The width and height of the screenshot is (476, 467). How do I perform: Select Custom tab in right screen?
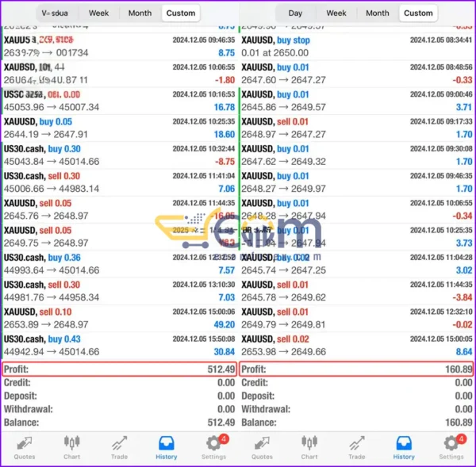pos(418,13)
